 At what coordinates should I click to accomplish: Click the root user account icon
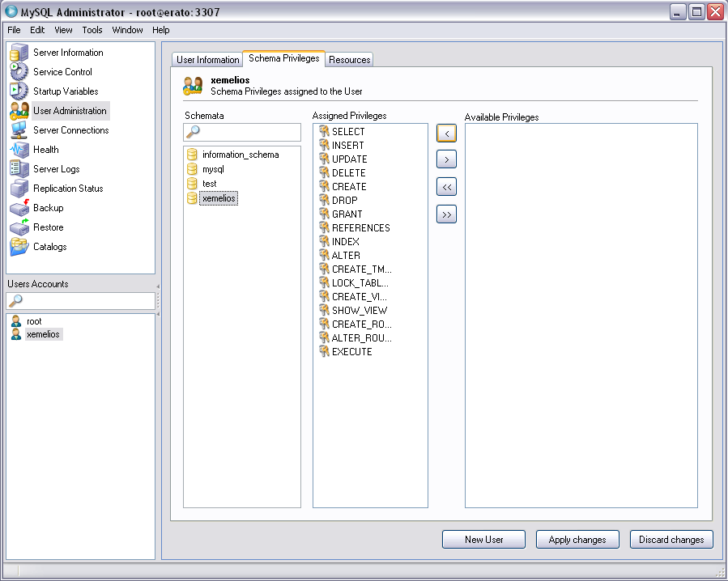[16, 321]
